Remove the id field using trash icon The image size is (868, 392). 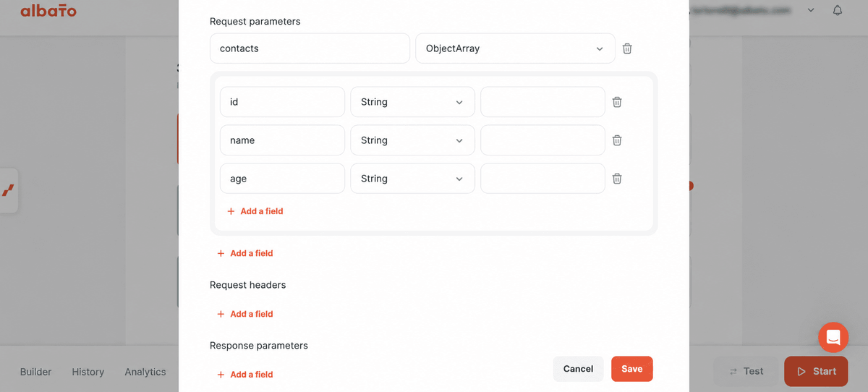617,102
